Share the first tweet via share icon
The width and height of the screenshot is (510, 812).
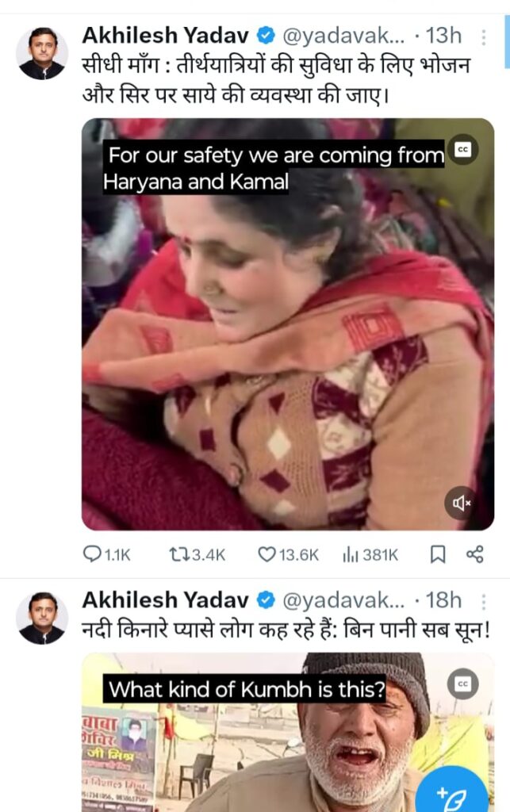(x=474, y=555)
